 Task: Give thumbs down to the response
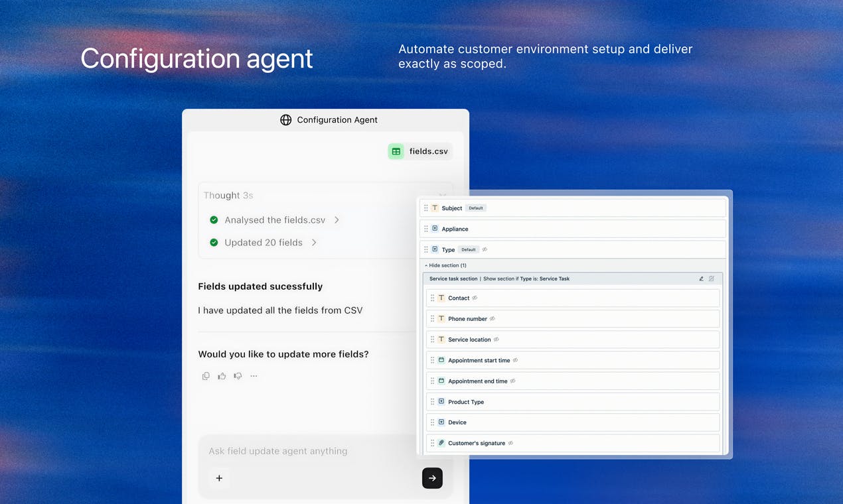pos(238,376)
